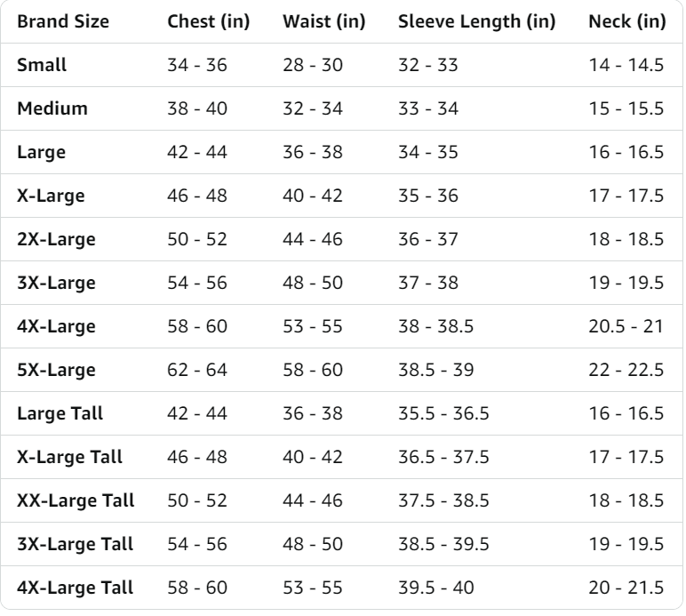This screenshot has height=616, width=686.
Task: Click the 4X-Large Tall neck value 20 - 21.5
Action: click(628, 588)
